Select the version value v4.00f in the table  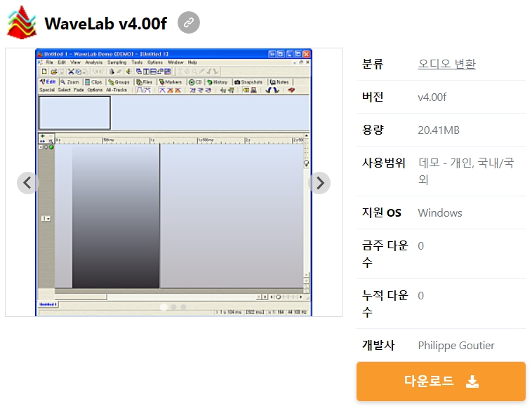pos(432,97)
